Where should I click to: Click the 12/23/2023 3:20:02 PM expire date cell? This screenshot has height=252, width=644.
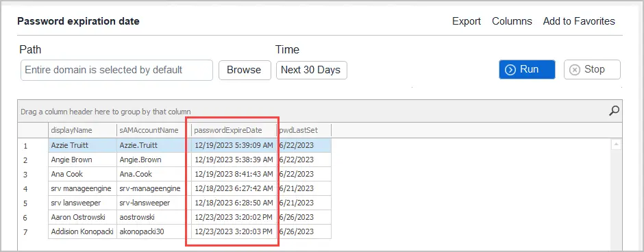pos(234,217)
